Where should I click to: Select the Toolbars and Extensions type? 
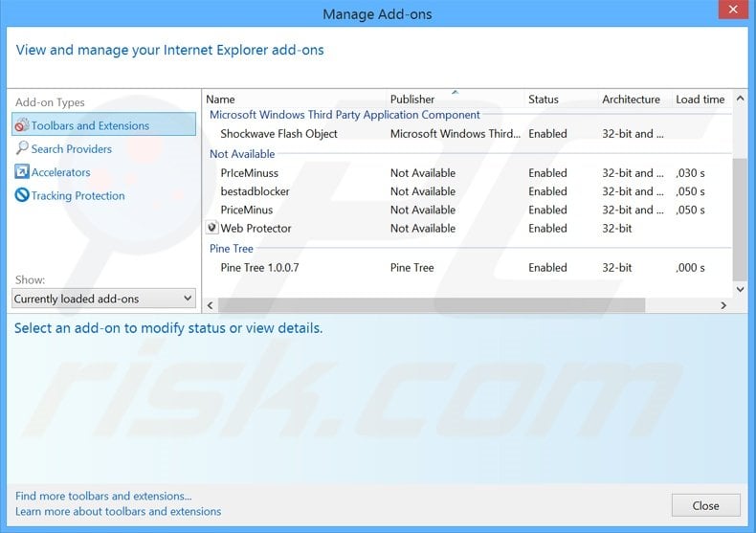pos(103,124)
